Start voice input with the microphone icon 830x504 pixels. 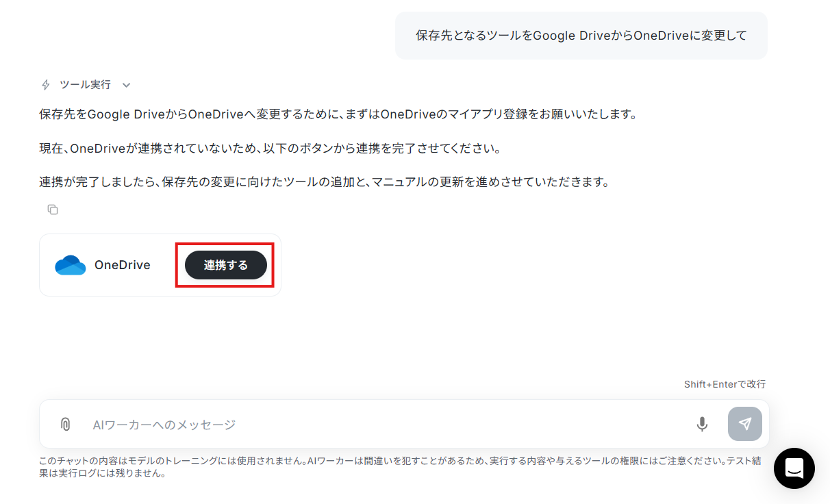coord(702,425)
